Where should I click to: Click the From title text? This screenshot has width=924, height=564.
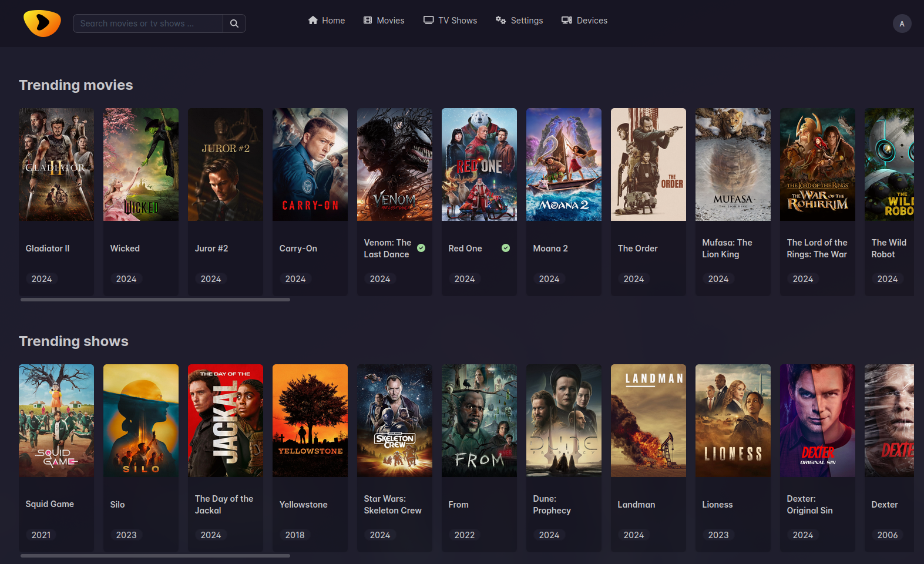pyautogui.click(x=459, y=505)
